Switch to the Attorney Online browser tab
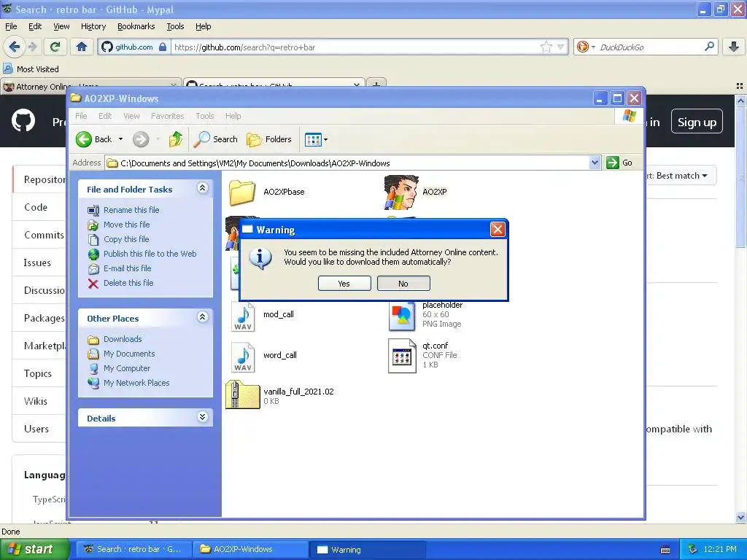 pyautogui.click(x=90, y=86)
